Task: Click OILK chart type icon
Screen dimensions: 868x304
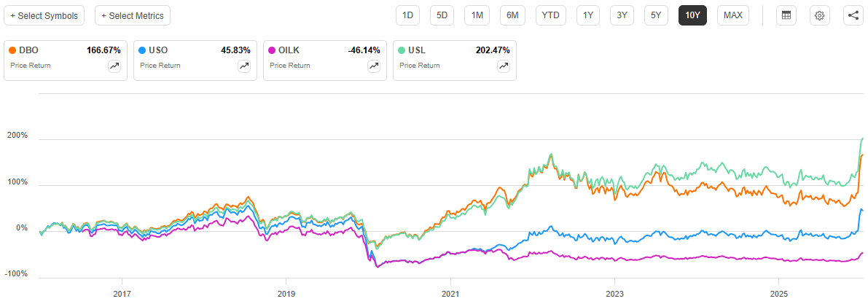Action: [374, 66]
